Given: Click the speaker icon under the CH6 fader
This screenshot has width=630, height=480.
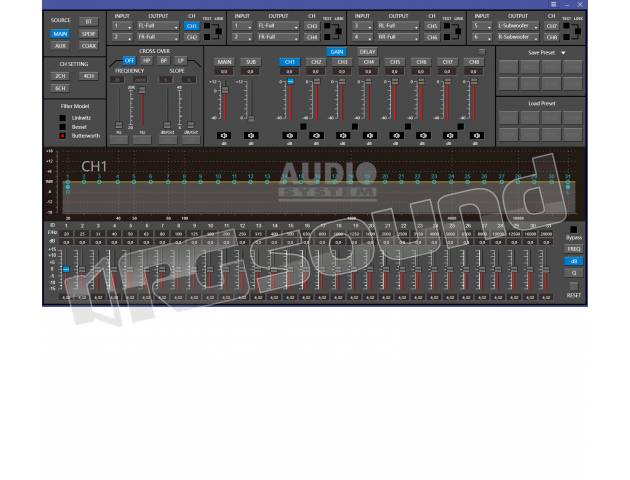Looking at the screenshot, I should [423, 136].
